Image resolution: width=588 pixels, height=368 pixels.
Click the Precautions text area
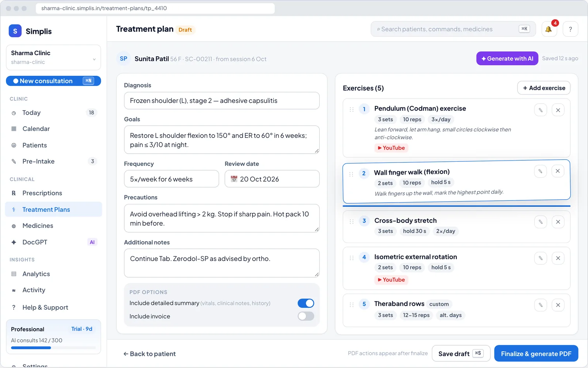pyautogui.click(x=222, y=218)
